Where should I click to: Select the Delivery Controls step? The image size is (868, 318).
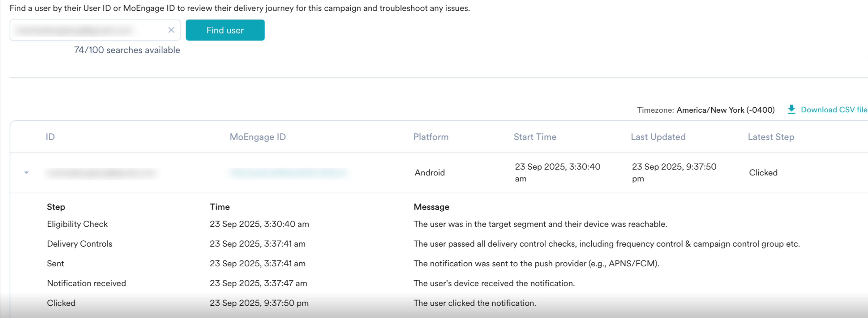tap(79, 244)
